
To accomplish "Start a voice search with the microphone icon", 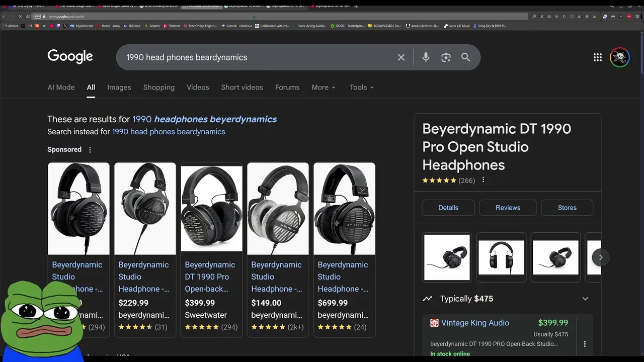I will point(426,57).
